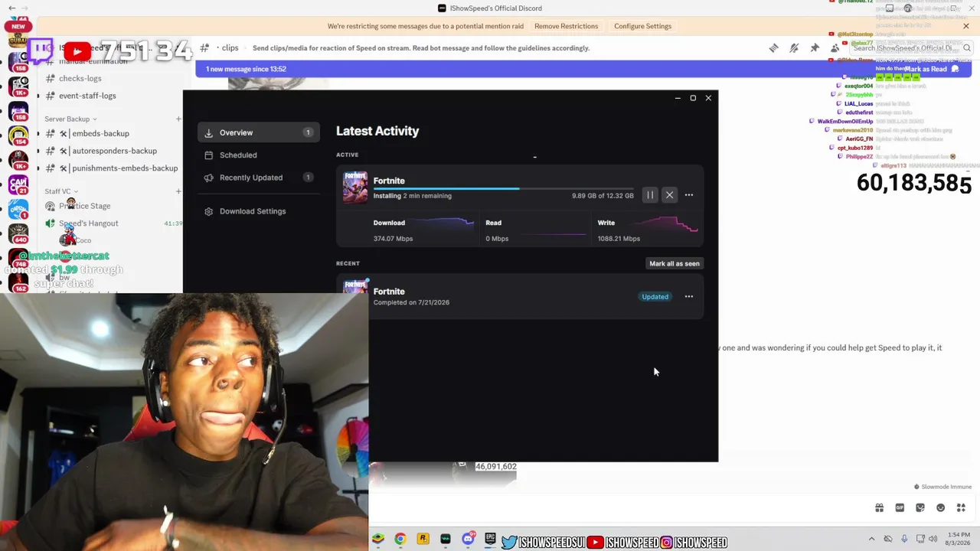Open more options for the installing Fortnite
The image size is (980, 551).
coord(689,195)
